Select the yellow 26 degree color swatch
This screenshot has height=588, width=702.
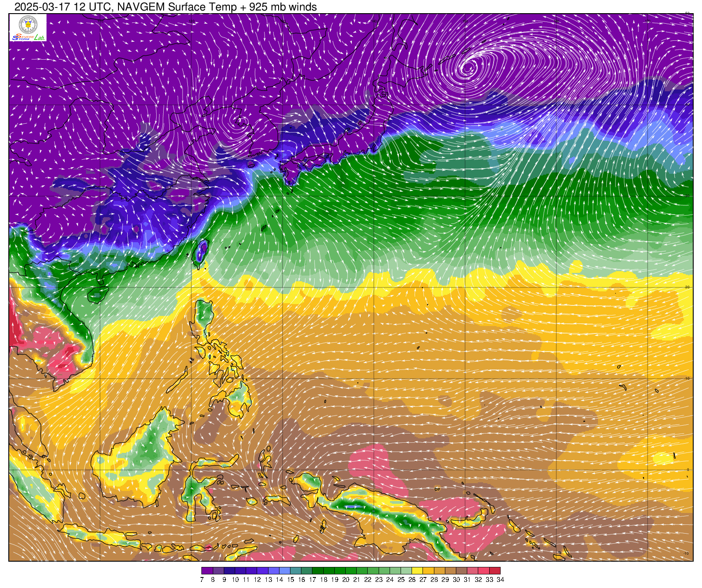point(417,570)
